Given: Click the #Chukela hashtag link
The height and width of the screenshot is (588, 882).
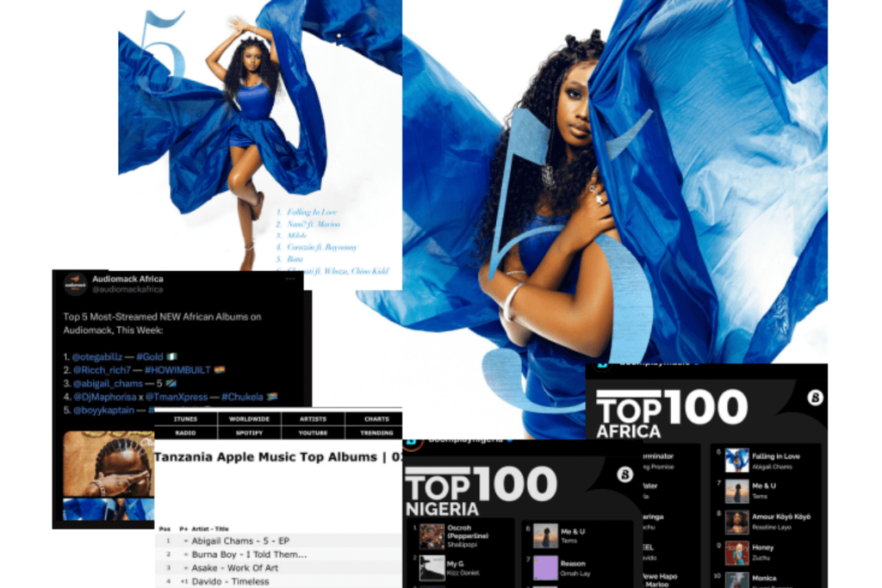Looking at the screenshot, I should coord(245,396).
